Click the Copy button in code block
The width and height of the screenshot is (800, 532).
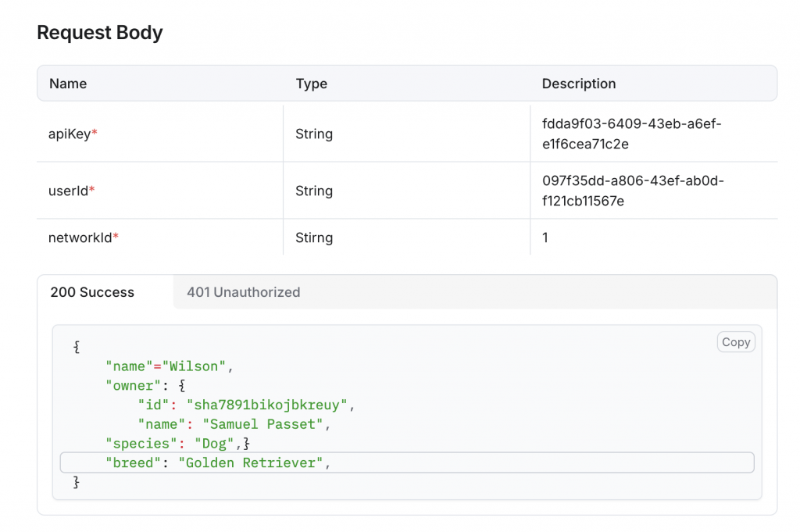(x=736, y=342)
